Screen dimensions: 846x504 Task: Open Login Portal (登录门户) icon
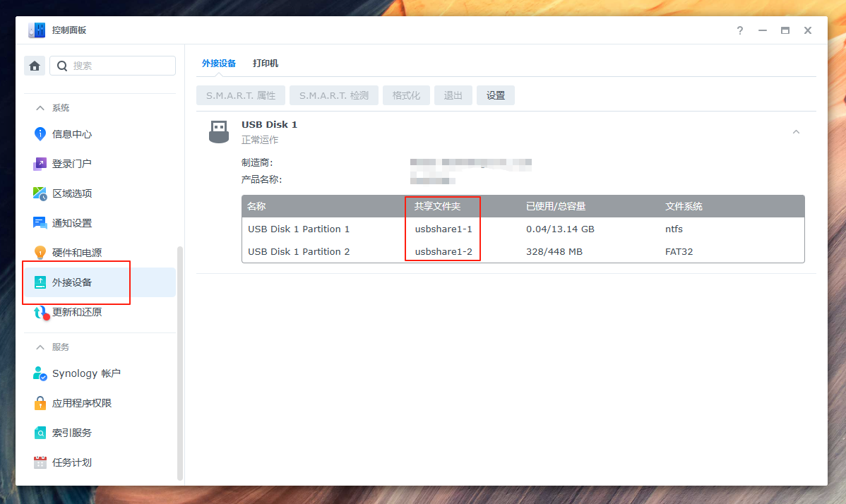(40, 164)
